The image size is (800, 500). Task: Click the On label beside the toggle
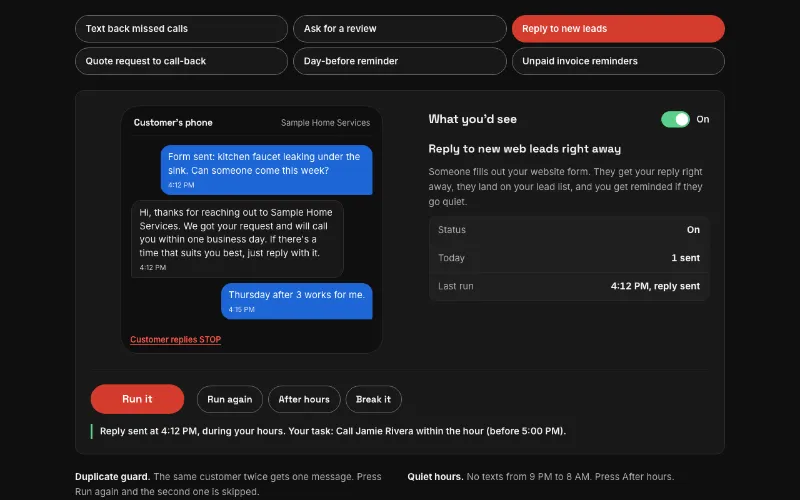(703, 119)
